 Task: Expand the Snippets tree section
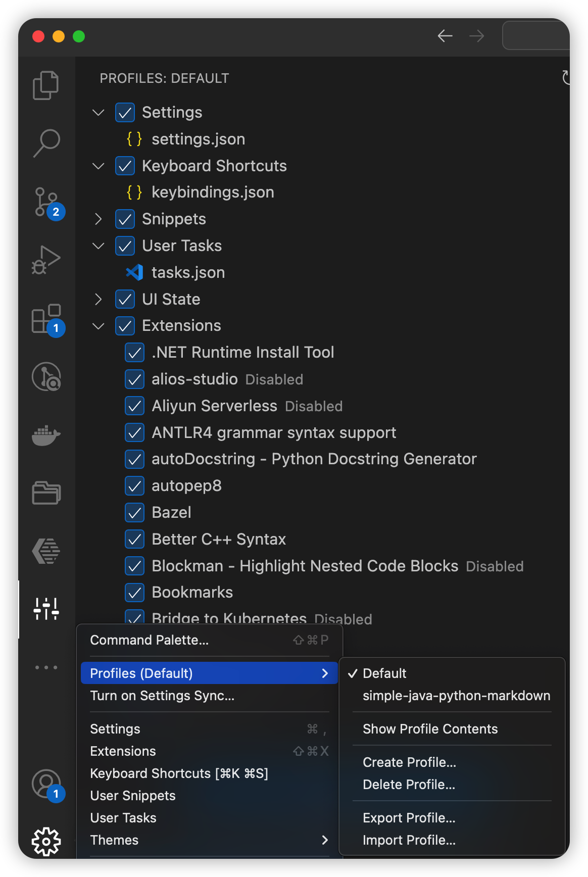coord(99,219)
